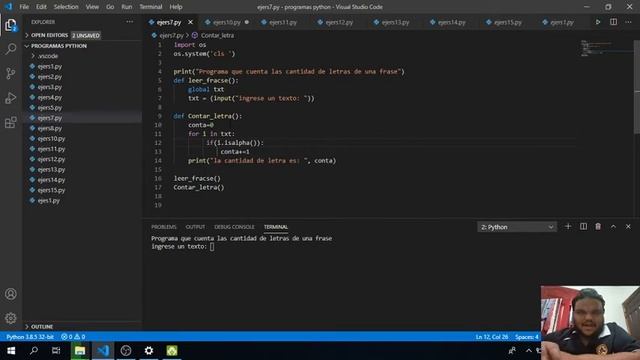Open the Help menu
This screenshot has width=640, height=360.
coord(176,7)
